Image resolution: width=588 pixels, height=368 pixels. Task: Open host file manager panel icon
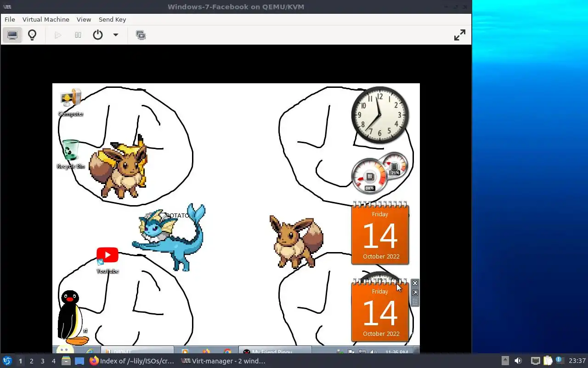coord(66,361)
